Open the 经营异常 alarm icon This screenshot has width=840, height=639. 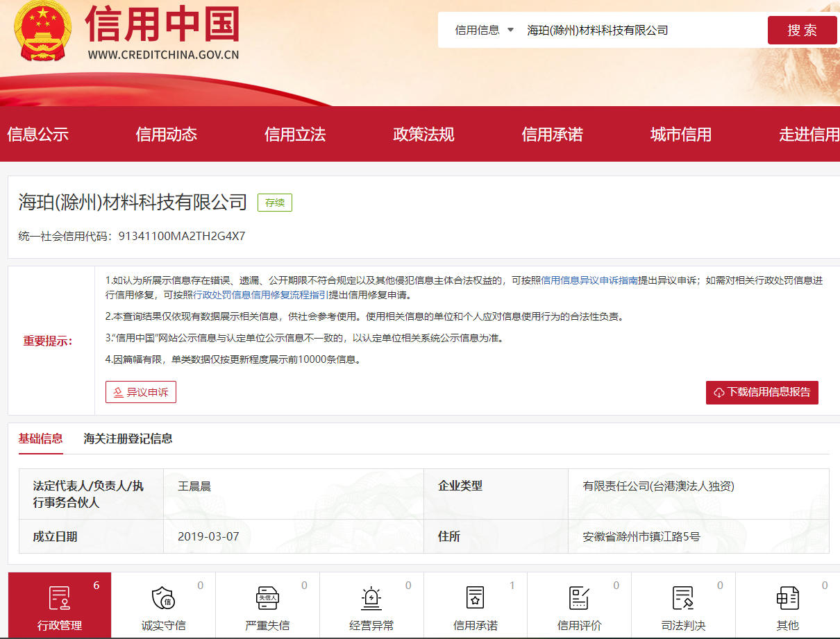point(371,597)
